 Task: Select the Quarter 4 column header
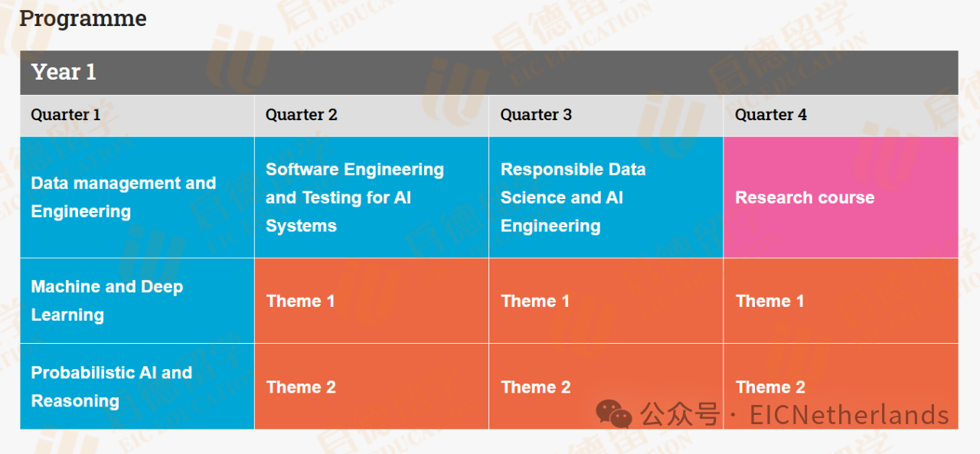point(841,116)
